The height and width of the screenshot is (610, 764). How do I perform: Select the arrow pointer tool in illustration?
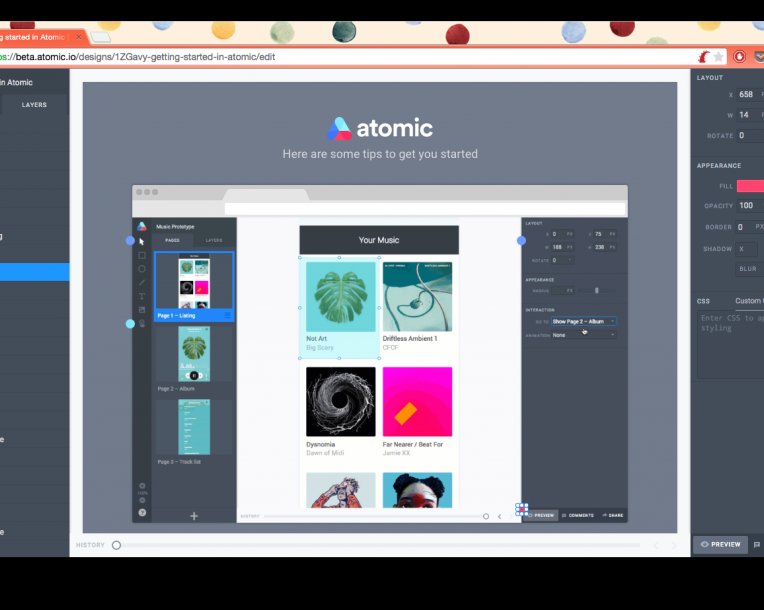click(142, 242)
